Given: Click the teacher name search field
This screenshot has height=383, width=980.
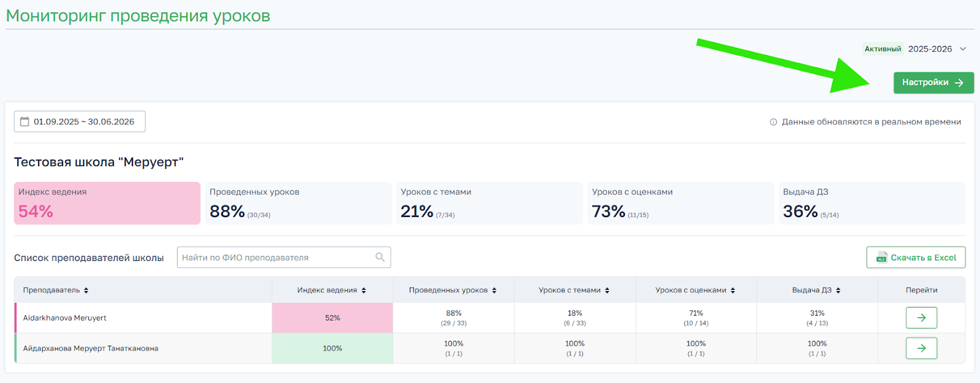Looking at the screenshot, I should [276, 257].
